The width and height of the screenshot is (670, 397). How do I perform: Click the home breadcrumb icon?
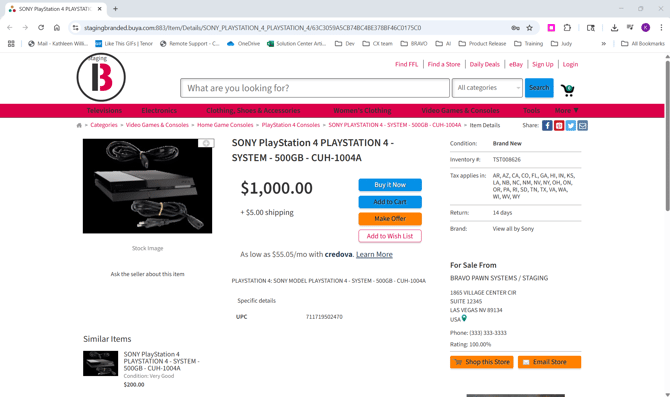[x=79, y=125]
